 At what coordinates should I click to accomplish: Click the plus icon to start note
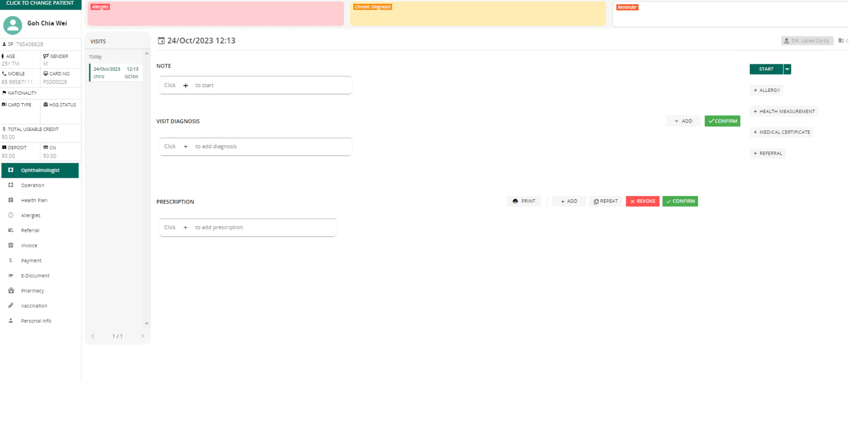[x=185, y=85]
